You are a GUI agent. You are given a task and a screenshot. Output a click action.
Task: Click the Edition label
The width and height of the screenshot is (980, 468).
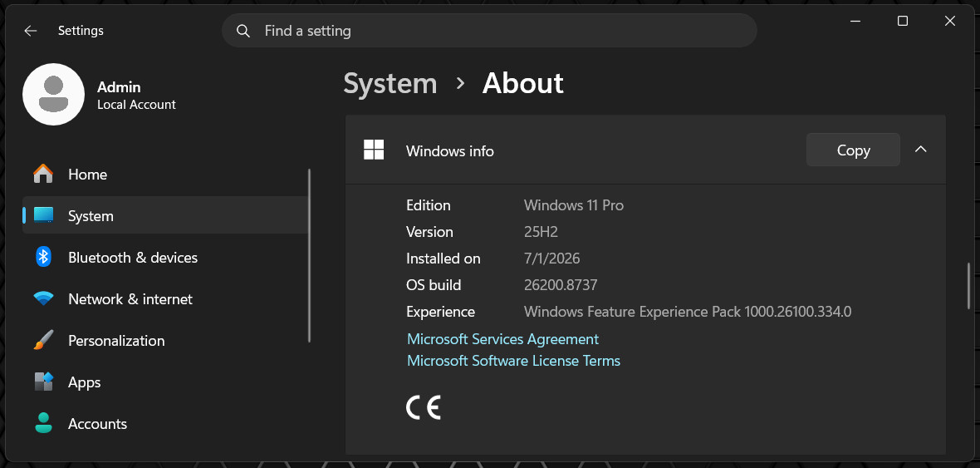(428, 205)
